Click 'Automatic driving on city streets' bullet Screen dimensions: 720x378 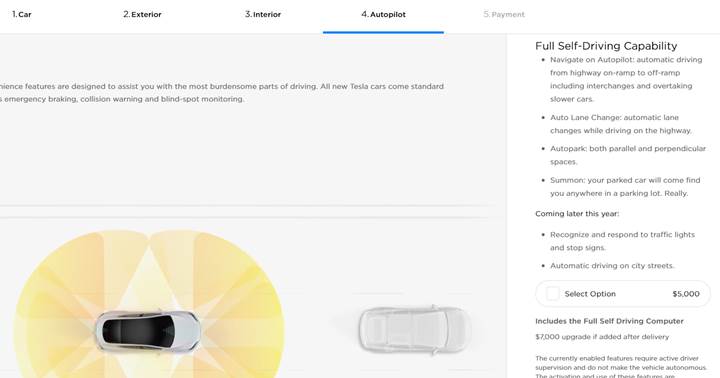[612, 265]
